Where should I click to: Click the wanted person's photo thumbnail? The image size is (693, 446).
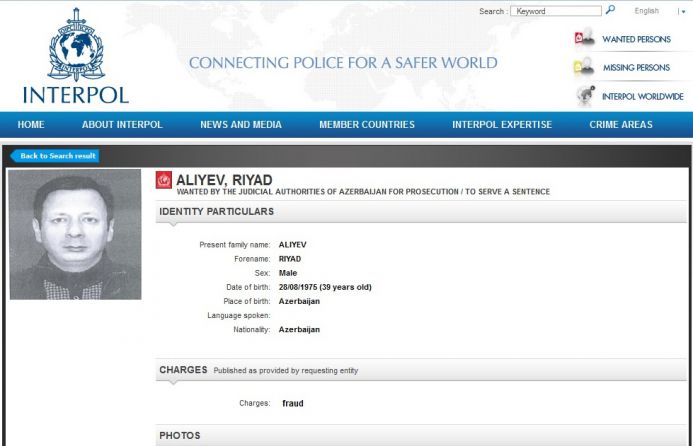75,234
